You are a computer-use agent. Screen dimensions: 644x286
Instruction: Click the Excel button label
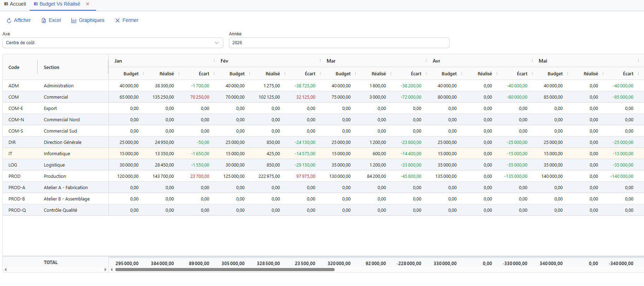(x=55, y=21)
